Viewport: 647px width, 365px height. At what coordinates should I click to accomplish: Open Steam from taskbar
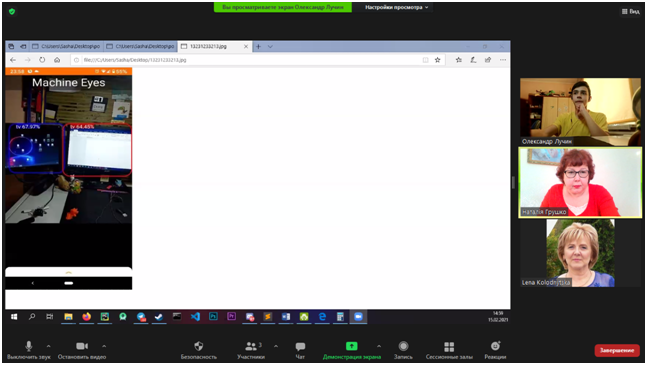[159, 316]
